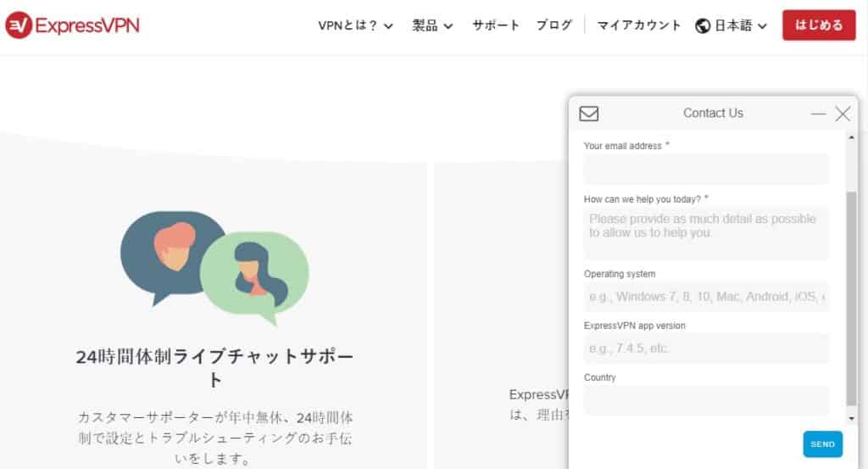The height and width of the screenshot is (469, 868).
Task: Click the 24時間体制ライブチャットサポート heading
Action: coord(214,368)
